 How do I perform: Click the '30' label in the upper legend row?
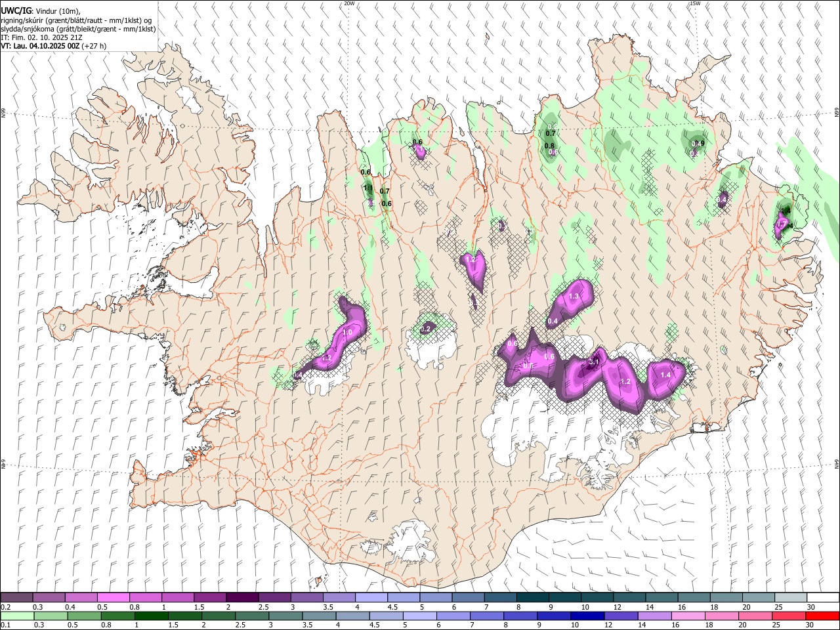click(811, 607)
